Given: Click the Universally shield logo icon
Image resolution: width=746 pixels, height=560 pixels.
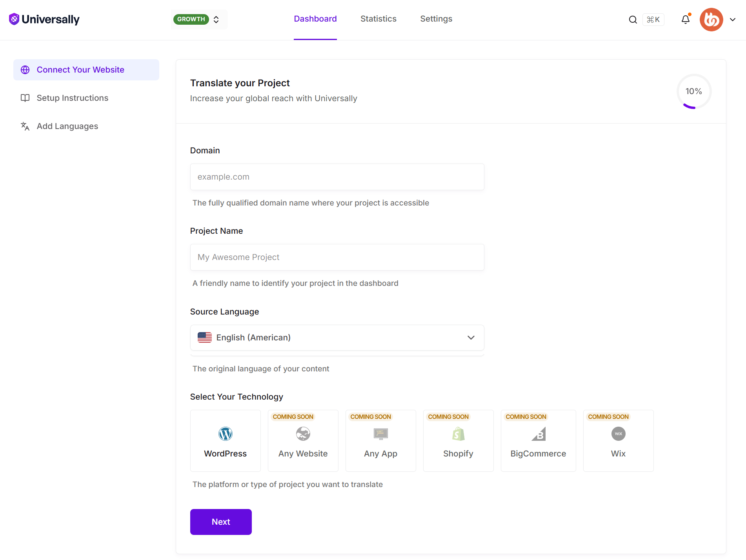Looking at the screenshot, I should (14, 19).
